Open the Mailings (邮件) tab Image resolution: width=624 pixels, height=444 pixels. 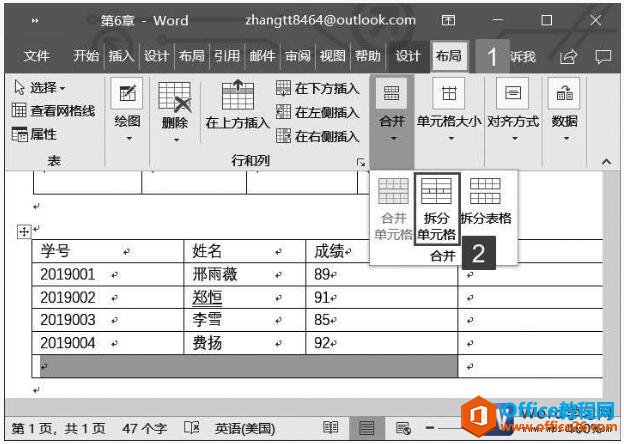[x=262, y=56]
